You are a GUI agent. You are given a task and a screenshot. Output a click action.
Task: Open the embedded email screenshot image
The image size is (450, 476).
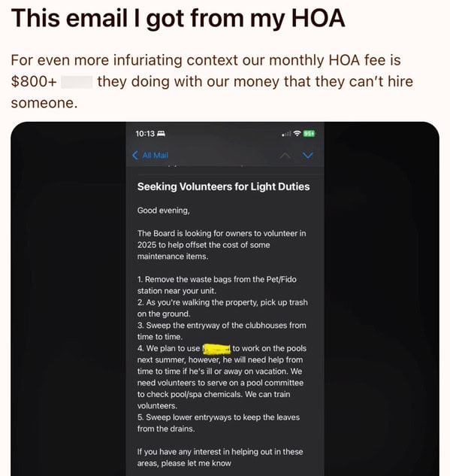[225, 299]
